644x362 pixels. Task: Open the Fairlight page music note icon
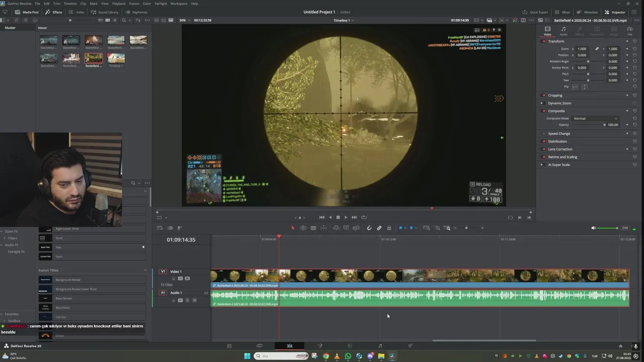click(380, 346)
